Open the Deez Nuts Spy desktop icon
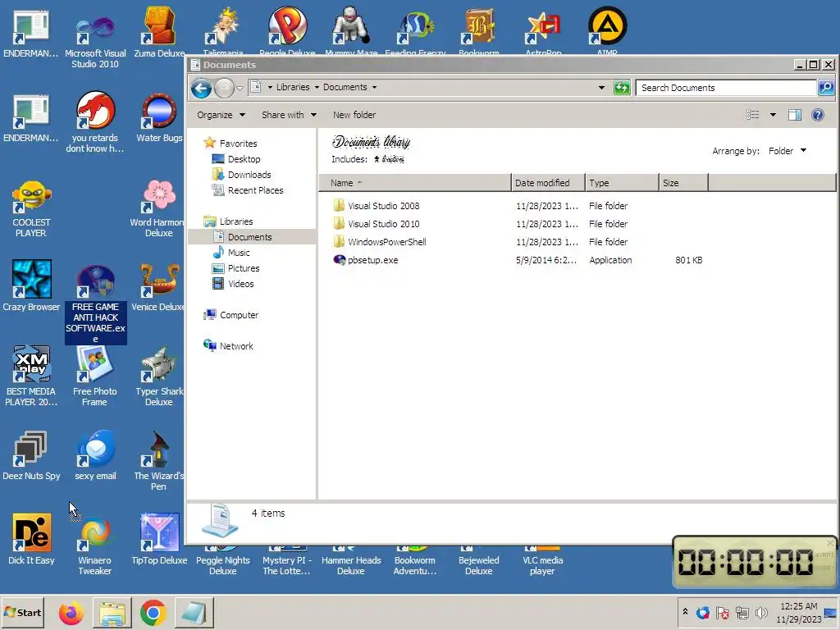This screenshot has height=630, width=840. tap(31, 455)
